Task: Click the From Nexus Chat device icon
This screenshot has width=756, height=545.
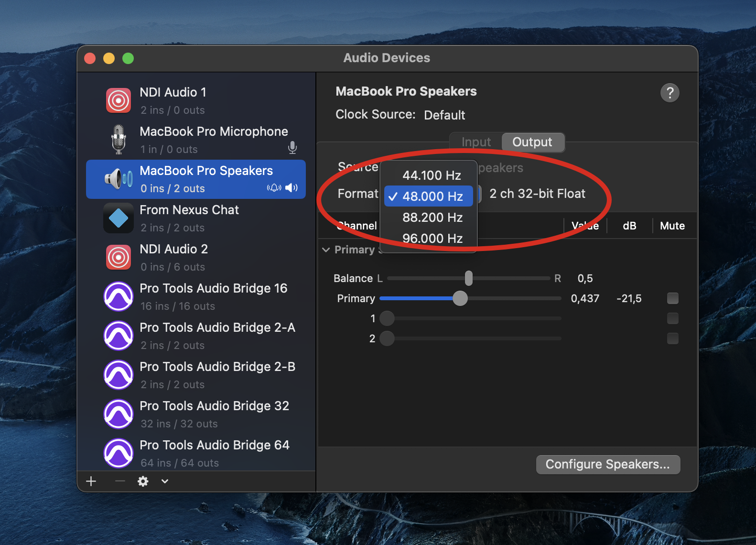Action: (x=119, y=218)
